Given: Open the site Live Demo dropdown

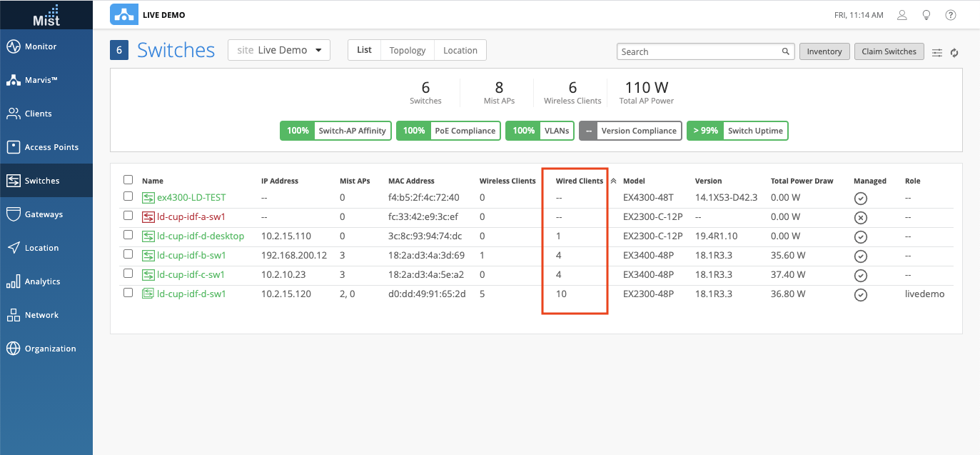Looking at the screenshot, I should coord(279,50).
